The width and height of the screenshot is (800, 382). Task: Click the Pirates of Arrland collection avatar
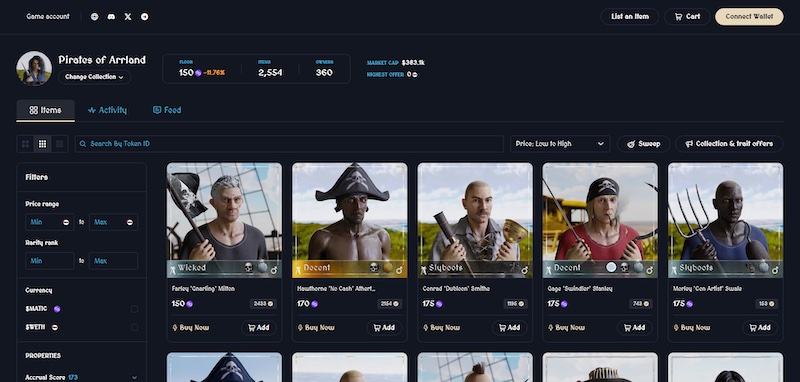(x=34, y=68)
